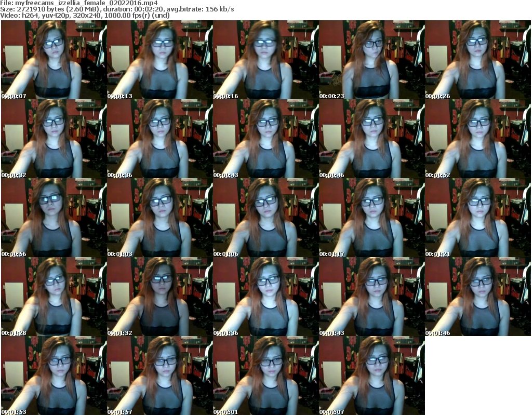Select the frame stamped 00:00:26
This screenshot has height=415, width=532.
coord(478,60)
